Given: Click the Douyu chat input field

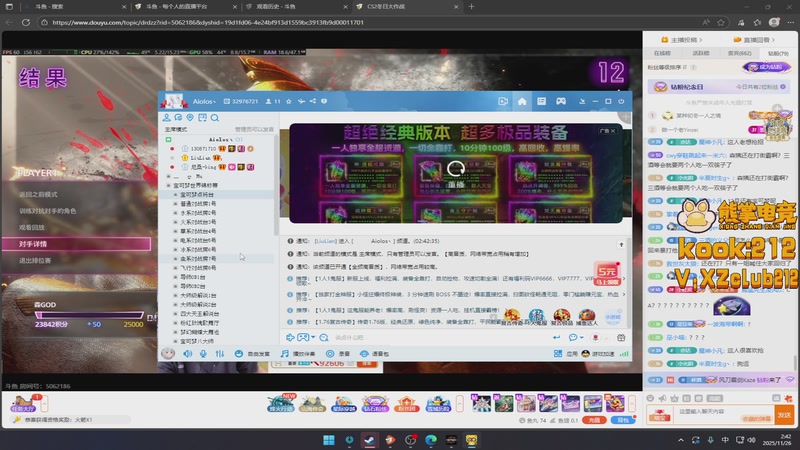Looking at the screenshot, I should point(722,415).
